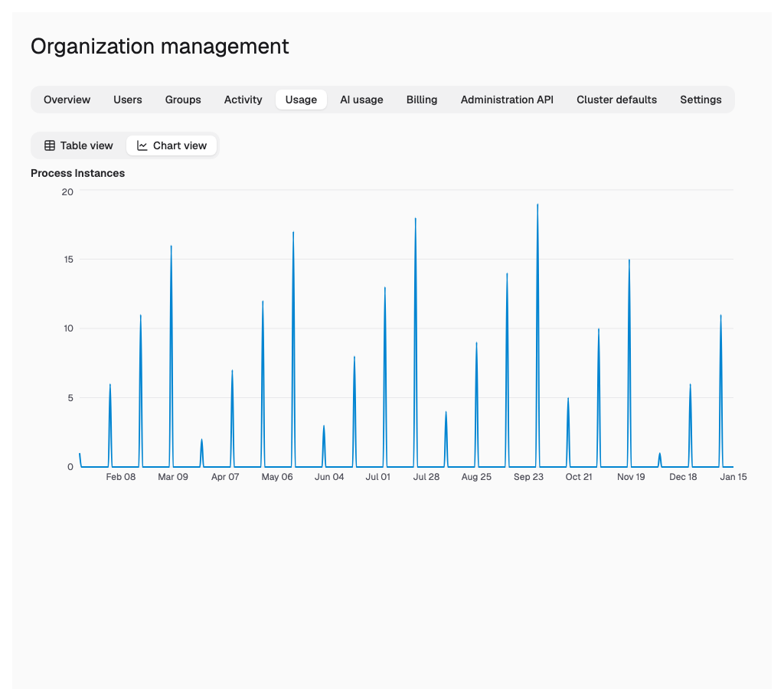784x689 pixels.
Task: Click the 5 y-axis value
Action: (70, 398)
